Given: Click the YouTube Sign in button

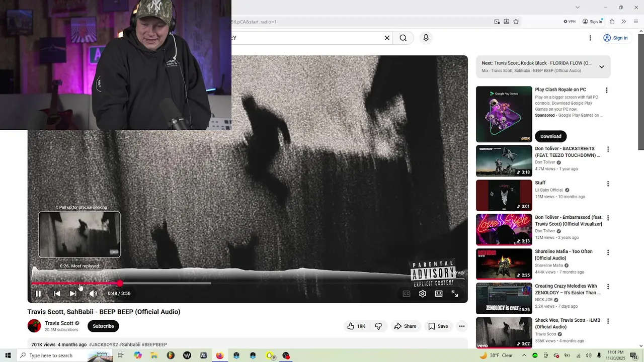Looking at the screenshot, I should [615, 38].
